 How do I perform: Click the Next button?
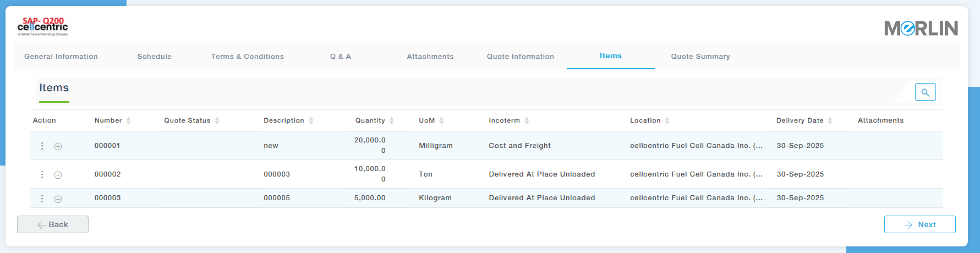click(x=919, y=224)
